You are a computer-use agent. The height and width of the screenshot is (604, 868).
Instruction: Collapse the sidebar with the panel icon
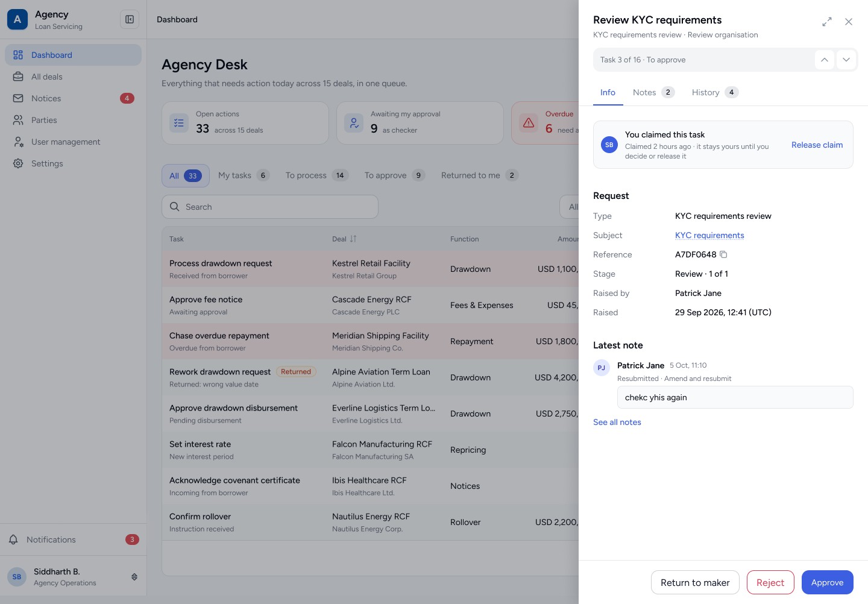coord(130,19)
